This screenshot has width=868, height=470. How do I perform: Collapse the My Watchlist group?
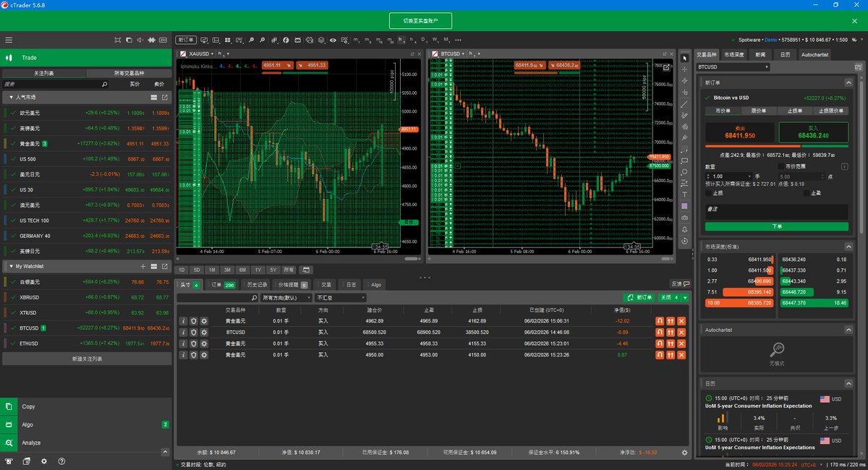pos(10,266)
